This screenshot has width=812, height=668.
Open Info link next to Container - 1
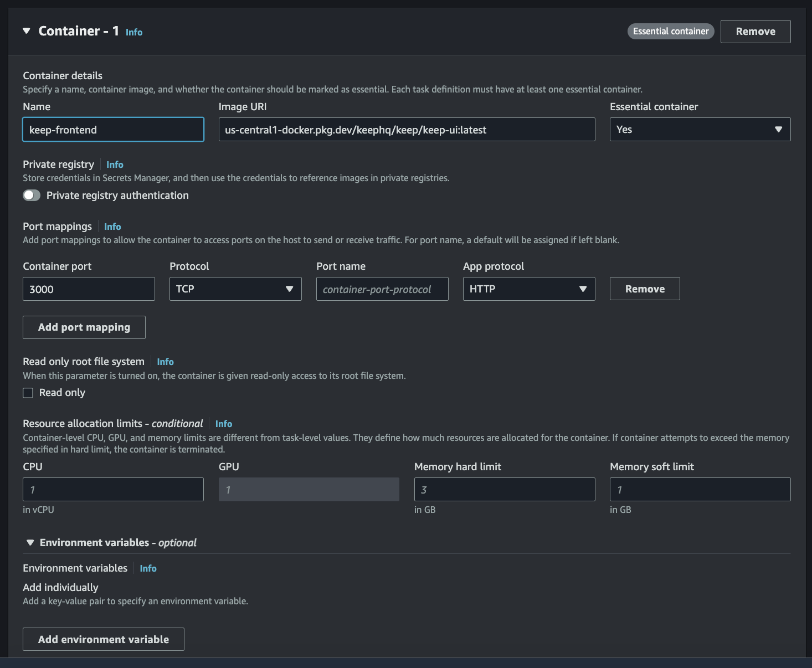(x=134, y=32)
